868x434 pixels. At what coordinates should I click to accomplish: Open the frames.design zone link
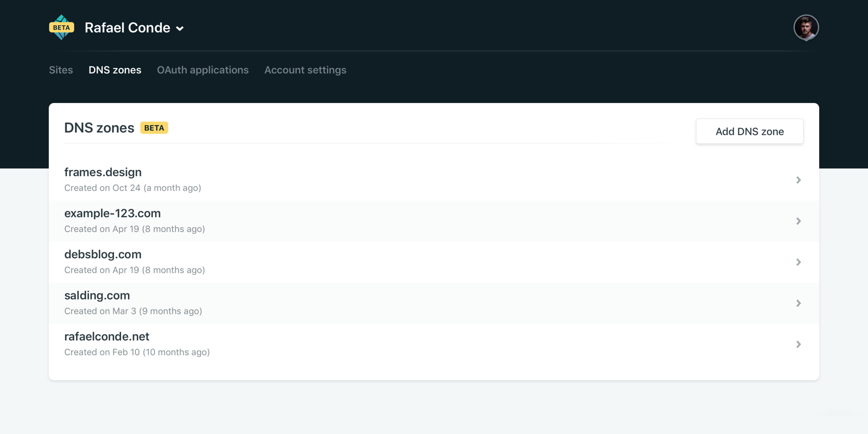point(103,173)
